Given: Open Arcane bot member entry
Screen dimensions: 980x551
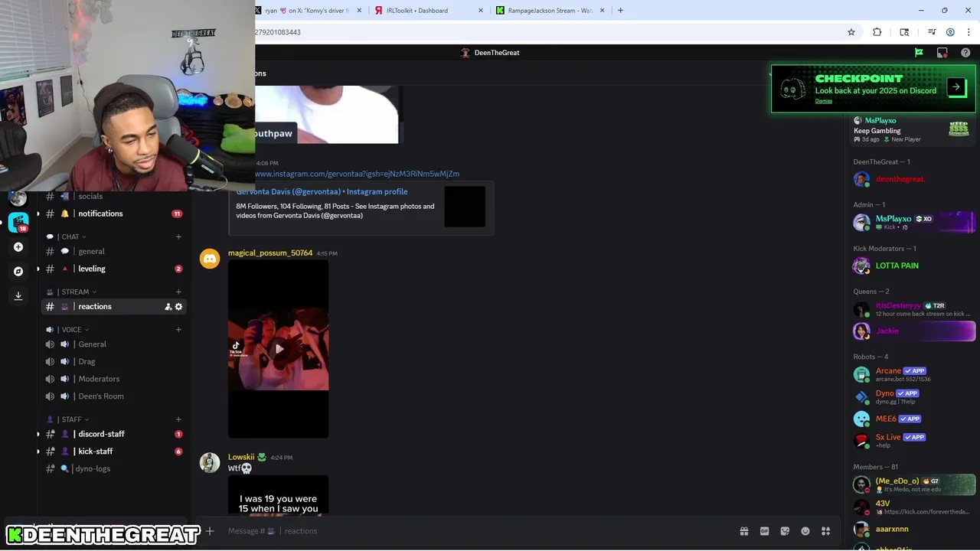Looking at the screenshot, I should pyautogui.click(x=913, y=374).
